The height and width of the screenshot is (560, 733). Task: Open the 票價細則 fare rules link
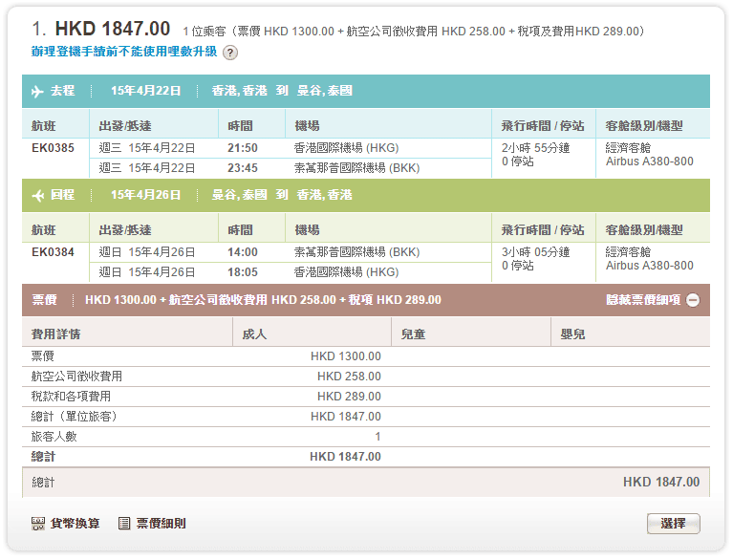click(161, 524)
